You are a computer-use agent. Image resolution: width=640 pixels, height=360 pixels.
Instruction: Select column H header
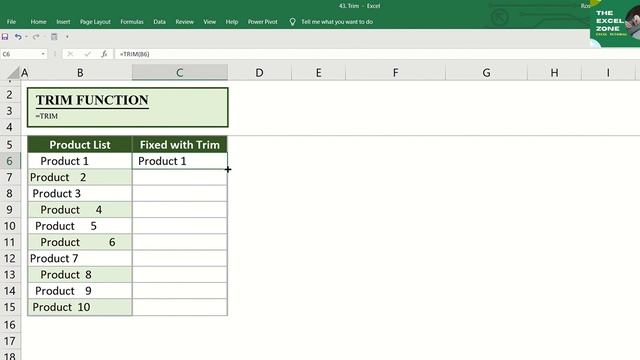pyautogui.click(x=554, y=73)
